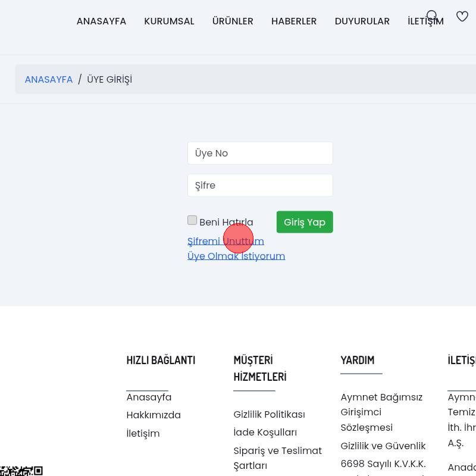Image resolution: width=476 pixels, height=476 pixels.
Task: Open footer Hakkımızda link
Action: tap(154, 415)
